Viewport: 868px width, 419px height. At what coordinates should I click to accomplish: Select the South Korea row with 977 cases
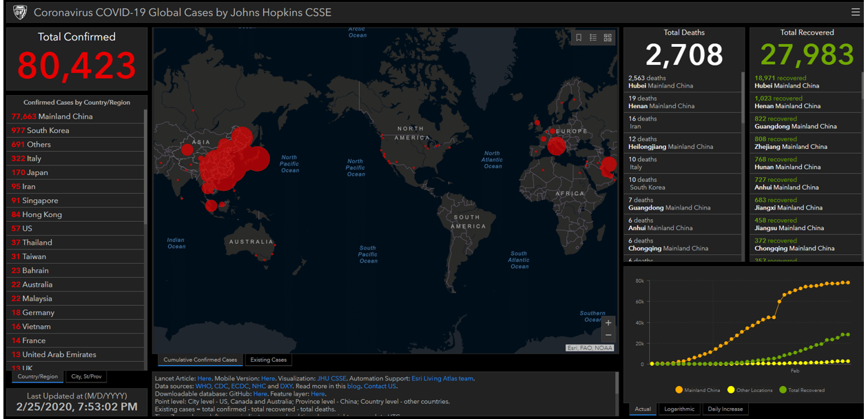pos(76,130)
